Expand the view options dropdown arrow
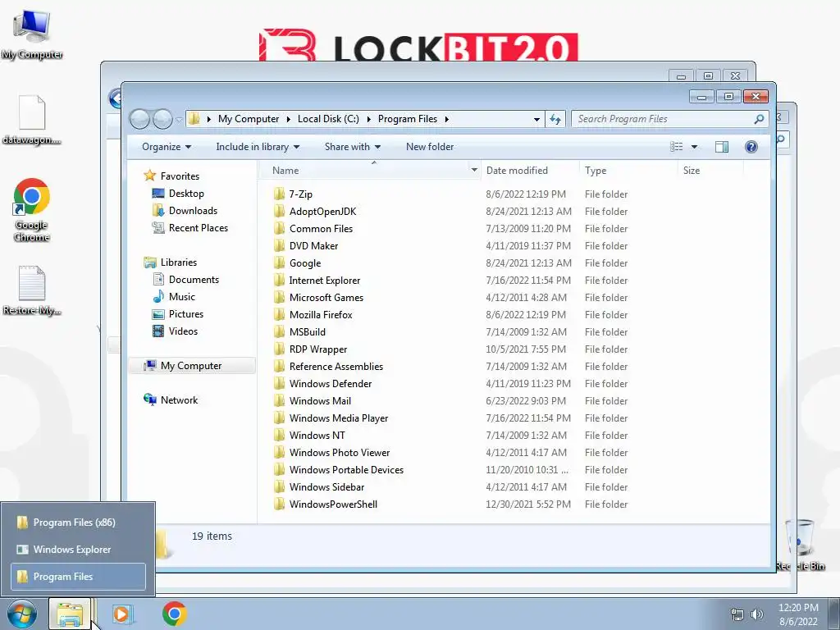The width and height of the screenshot is (840, 630). click(694, 147)
